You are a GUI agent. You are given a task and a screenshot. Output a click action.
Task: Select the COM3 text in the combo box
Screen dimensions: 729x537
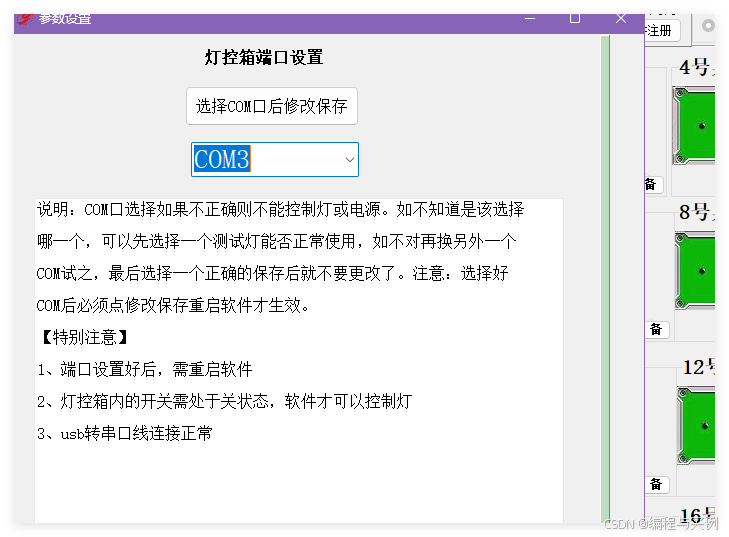click(222, 159)
